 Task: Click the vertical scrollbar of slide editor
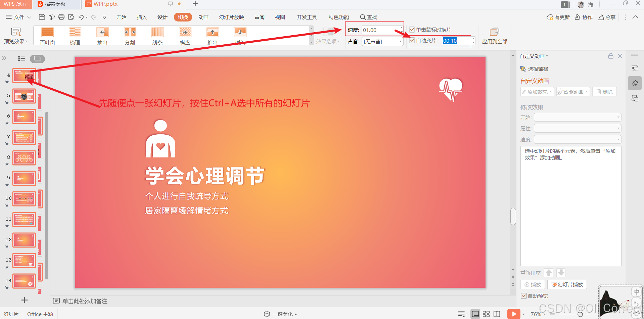513,216
